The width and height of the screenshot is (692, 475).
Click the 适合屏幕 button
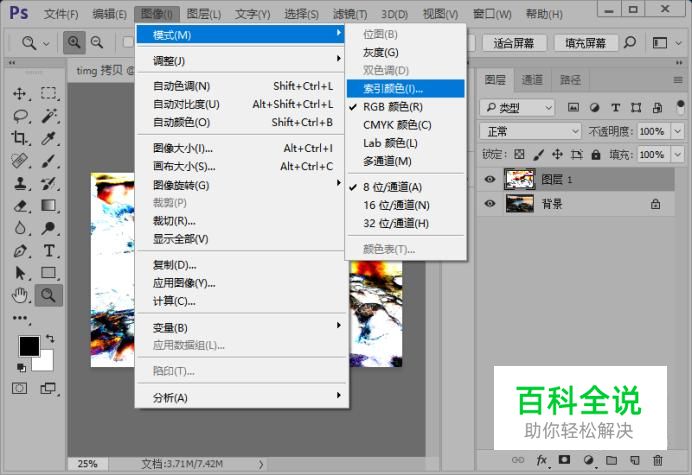click(x=514, y=43)
